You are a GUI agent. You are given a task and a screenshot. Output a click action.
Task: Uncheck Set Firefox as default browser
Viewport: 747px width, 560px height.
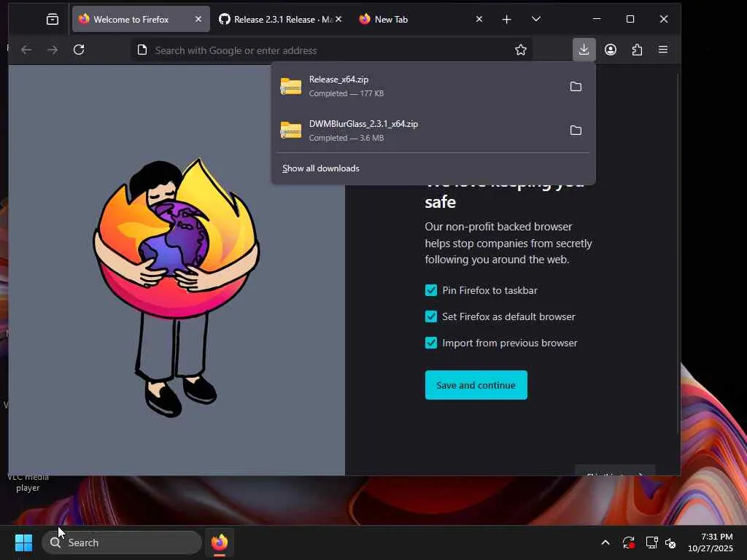430,316
